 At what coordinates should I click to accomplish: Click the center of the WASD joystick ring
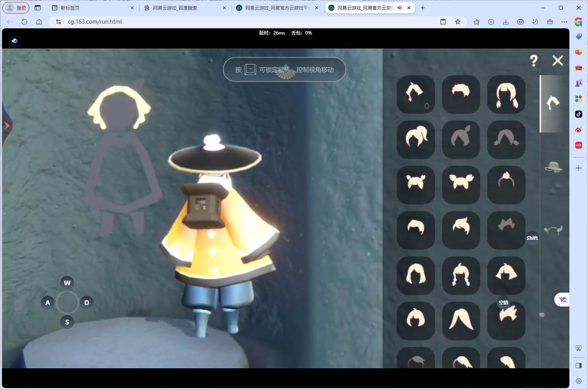coord(67,303)
